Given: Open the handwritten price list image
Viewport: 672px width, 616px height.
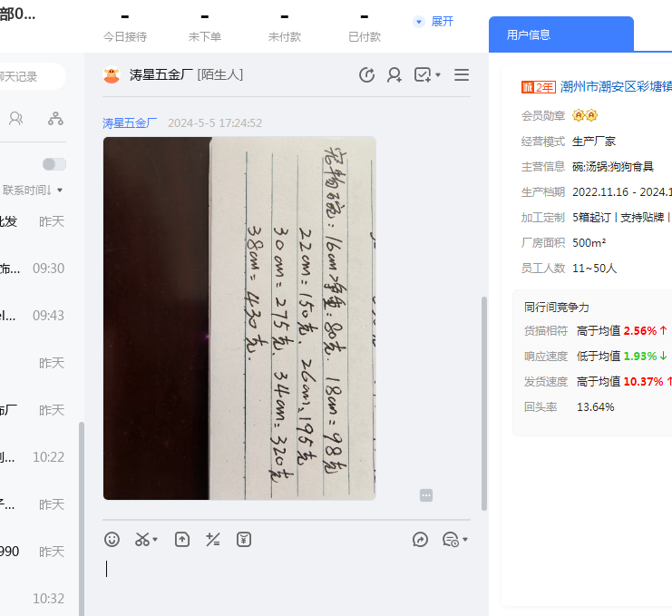Looking at the screenshot, I should point(239,318).
